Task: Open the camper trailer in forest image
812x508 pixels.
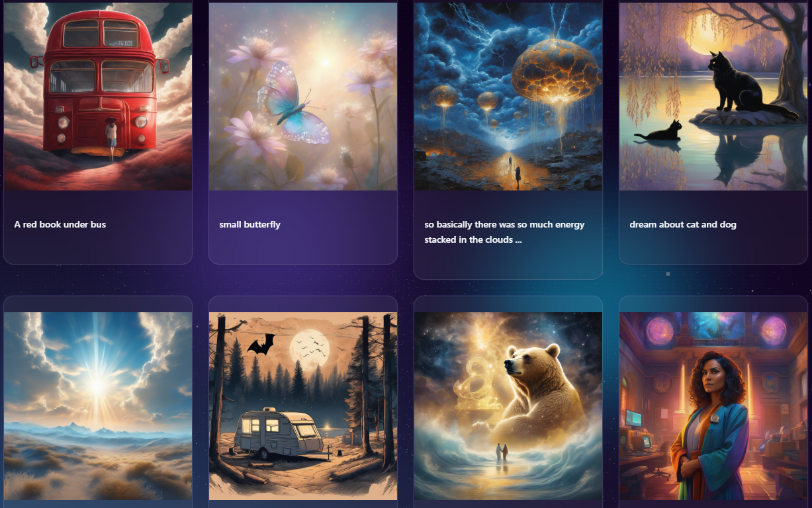Action: coord(303,406)
